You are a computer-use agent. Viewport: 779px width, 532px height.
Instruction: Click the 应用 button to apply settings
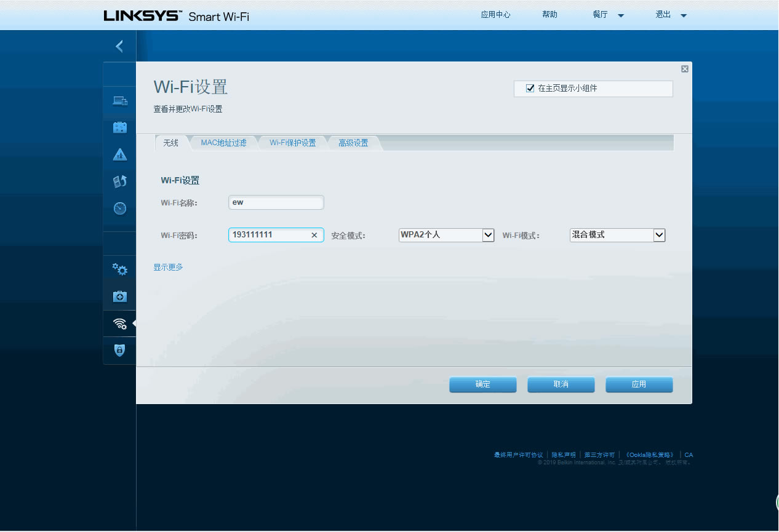(639, 384)
